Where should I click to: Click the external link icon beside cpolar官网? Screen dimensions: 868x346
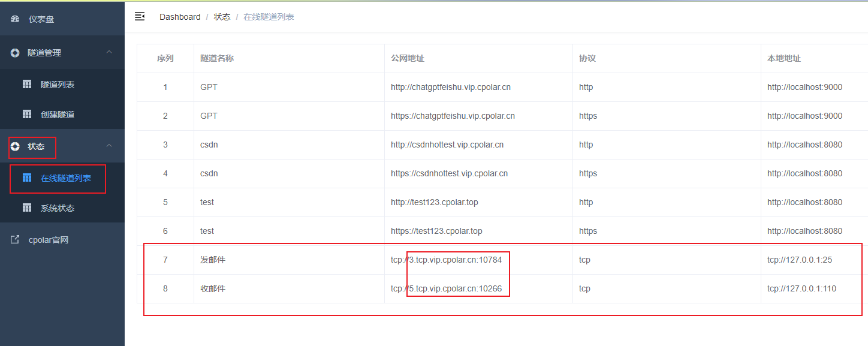click(x=15, y=240)
